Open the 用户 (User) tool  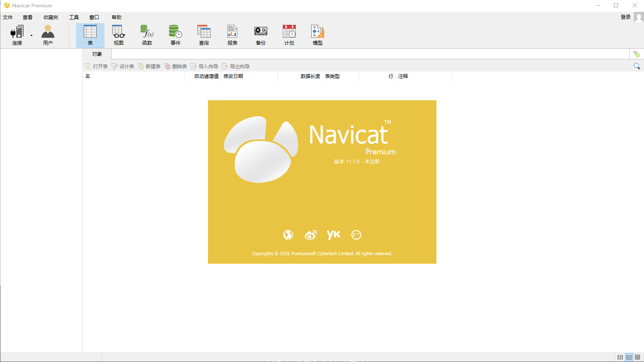point(48,35)
